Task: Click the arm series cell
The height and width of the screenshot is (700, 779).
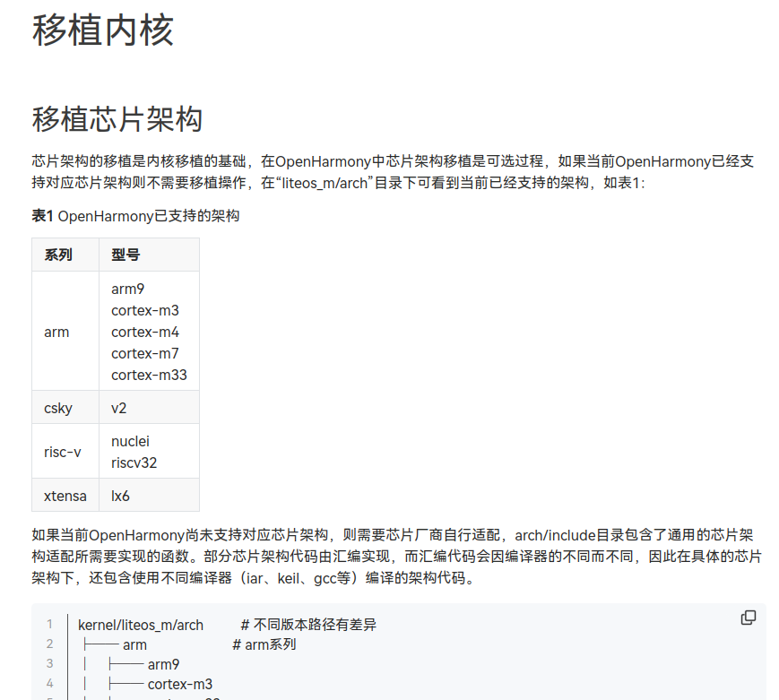Action: click(65, 332)
